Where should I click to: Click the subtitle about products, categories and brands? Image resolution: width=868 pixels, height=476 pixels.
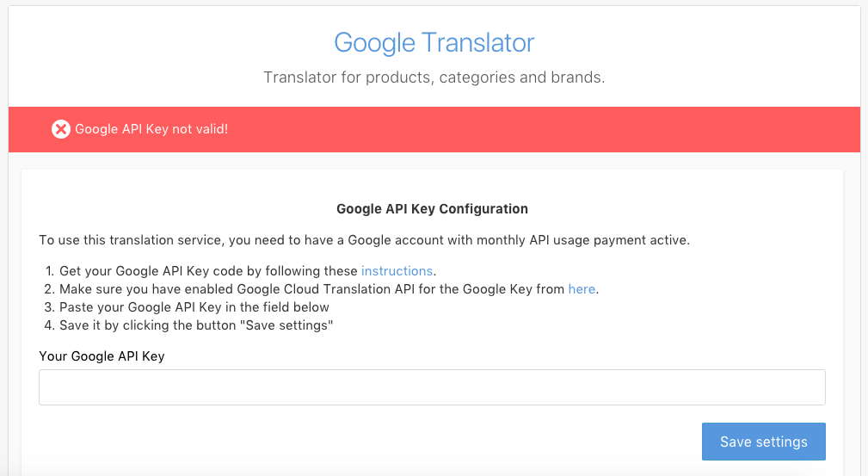tap(434, 77)
